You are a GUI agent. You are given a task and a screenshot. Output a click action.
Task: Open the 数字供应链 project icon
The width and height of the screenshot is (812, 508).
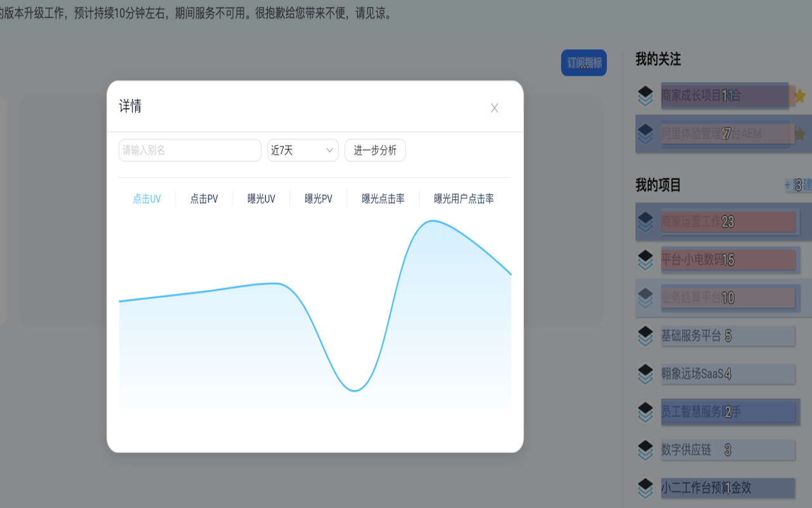645,450
